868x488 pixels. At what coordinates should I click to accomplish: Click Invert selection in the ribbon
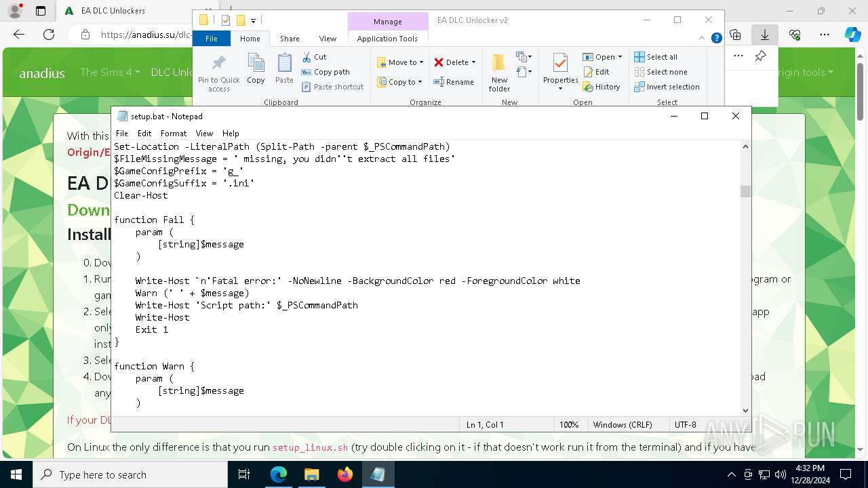coord(667,87)
